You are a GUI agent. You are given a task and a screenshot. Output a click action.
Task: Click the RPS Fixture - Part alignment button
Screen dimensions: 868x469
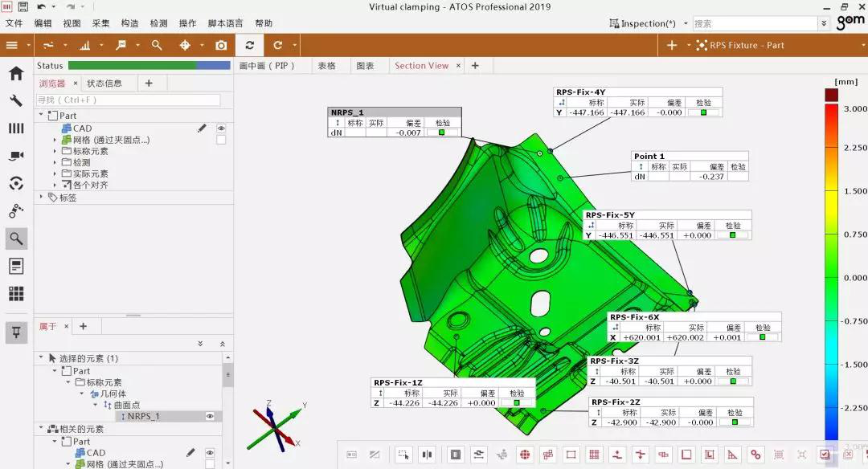coord(740,45)
